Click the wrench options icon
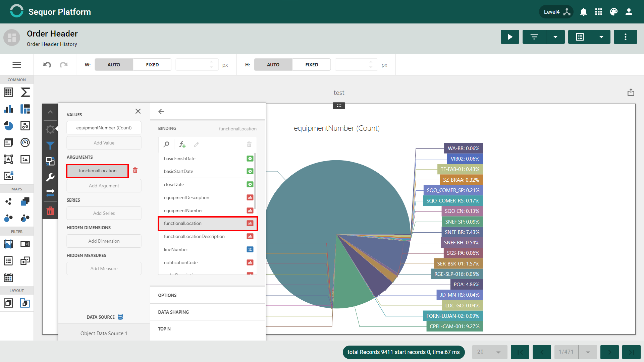 [50, 177]
